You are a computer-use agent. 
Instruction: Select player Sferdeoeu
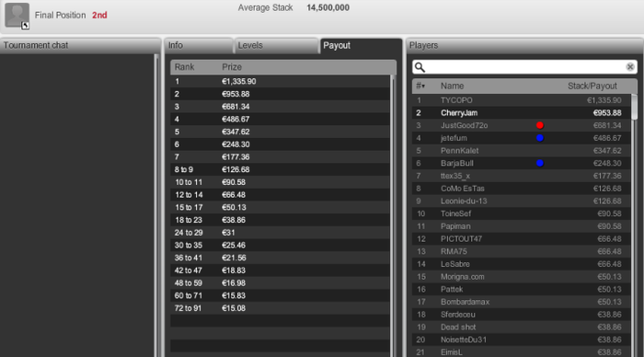pyautogui.click(x=522, y=315)
